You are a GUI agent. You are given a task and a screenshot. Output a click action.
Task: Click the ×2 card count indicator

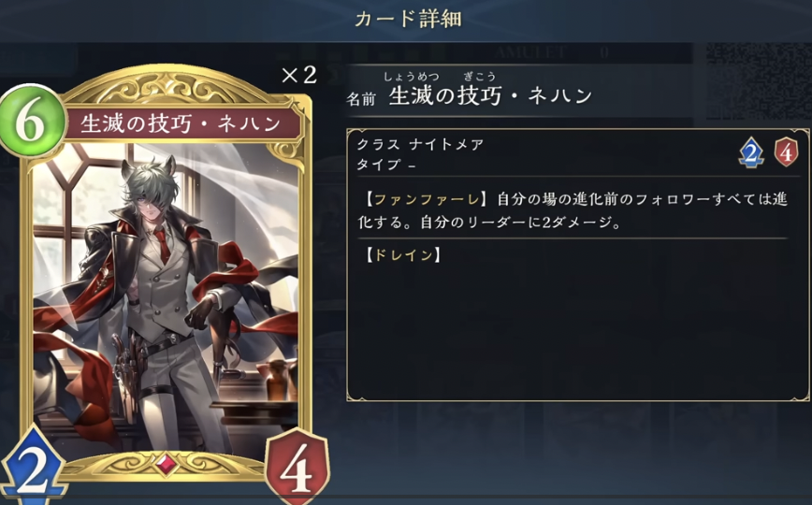(x=298, y=76)
